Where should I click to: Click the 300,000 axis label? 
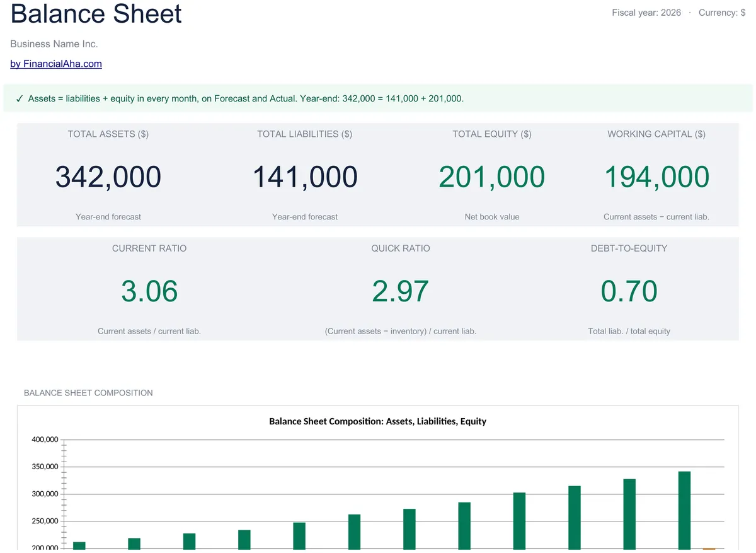(45, 494)
